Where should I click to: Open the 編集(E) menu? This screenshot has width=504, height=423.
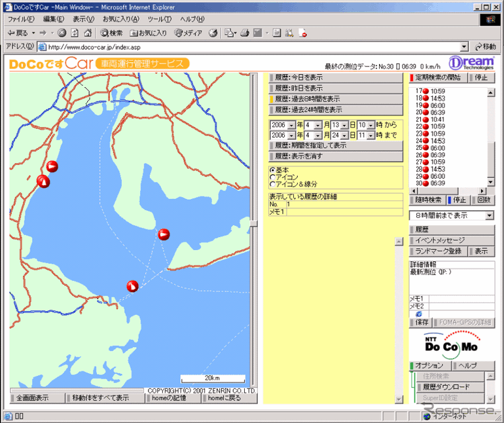point(54,19)
